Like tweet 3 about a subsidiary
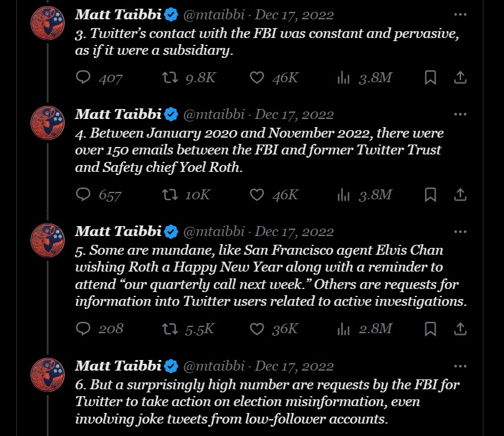 pos(257,77)
